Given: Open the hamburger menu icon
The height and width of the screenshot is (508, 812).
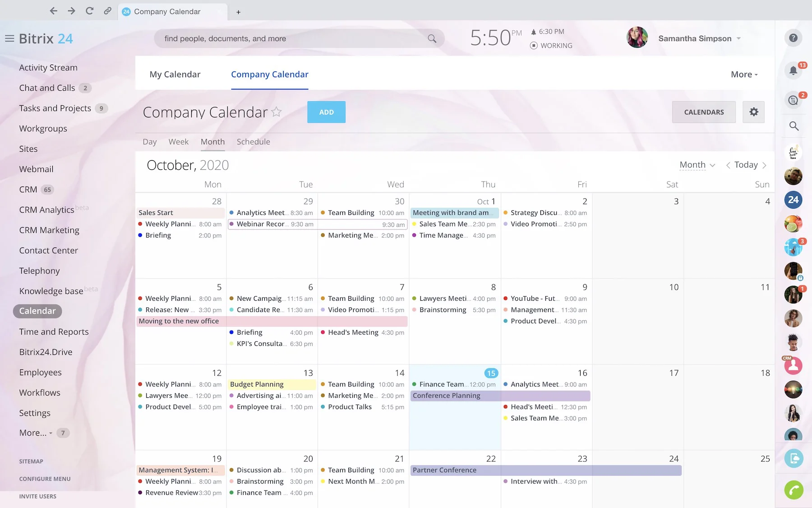Looking at the screenshot, I should pos(9,39).
